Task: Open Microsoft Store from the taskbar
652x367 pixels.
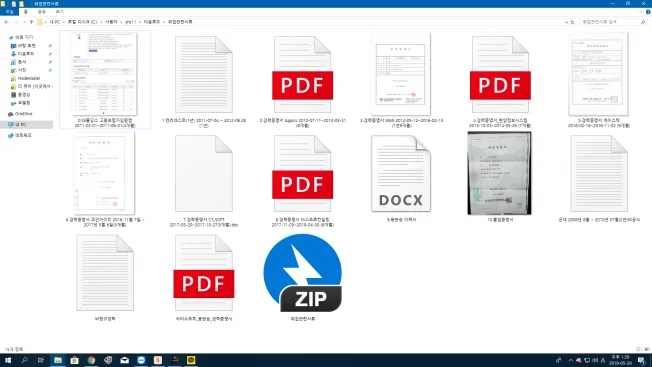Action: coord(74,360)
